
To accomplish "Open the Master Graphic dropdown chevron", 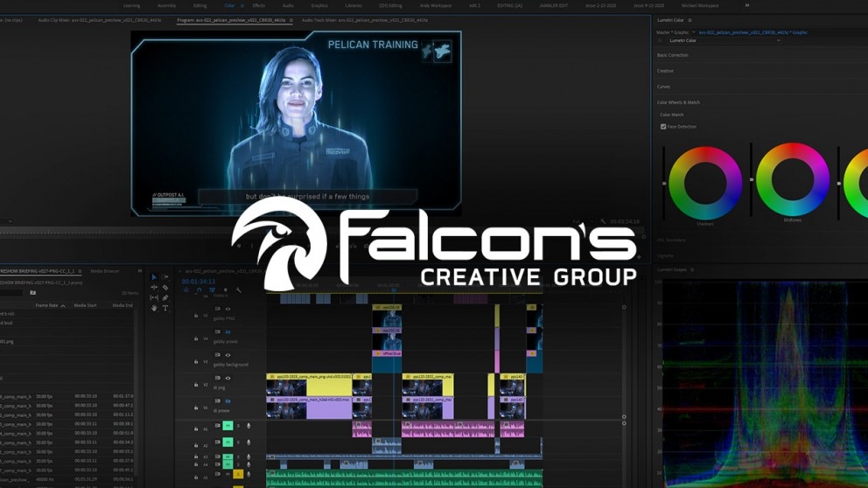I will (693, 32).
